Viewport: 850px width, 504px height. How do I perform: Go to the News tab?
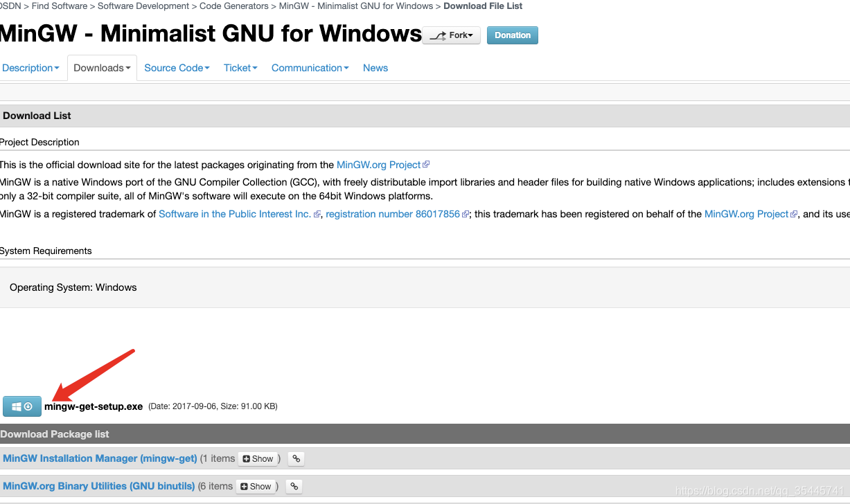tap(375, 68)
